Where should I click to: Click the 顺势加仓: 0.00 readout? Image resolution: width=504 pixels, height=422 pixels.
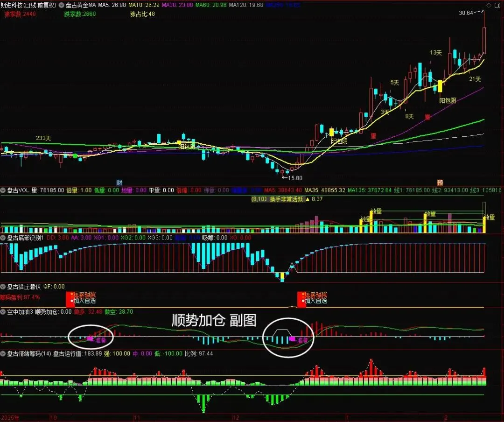[x=53, y=312]
